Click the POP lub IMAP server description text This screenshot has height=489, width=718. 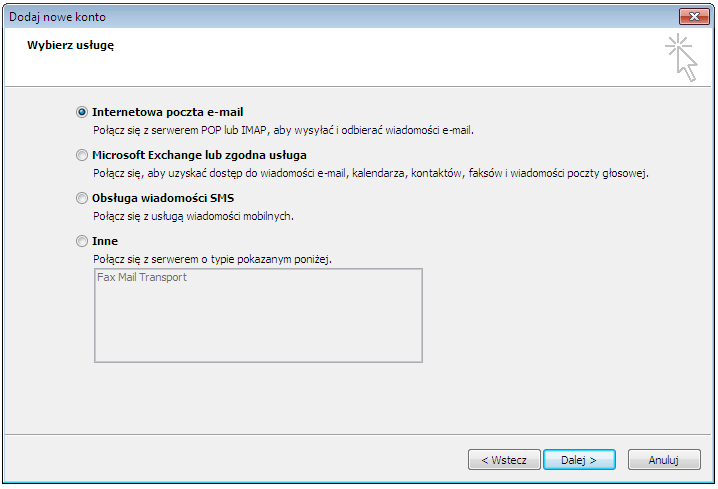click(283, 130)
